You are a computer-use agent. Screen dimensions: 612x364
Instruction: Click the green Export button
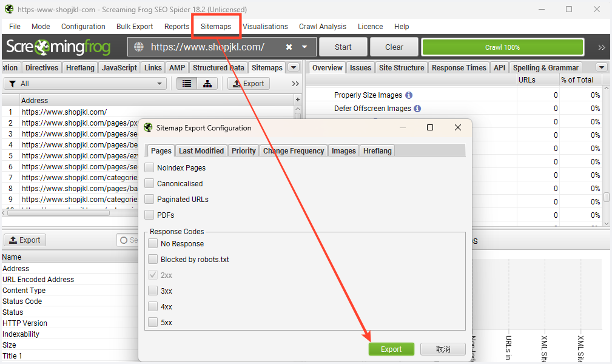pos(391,349)
